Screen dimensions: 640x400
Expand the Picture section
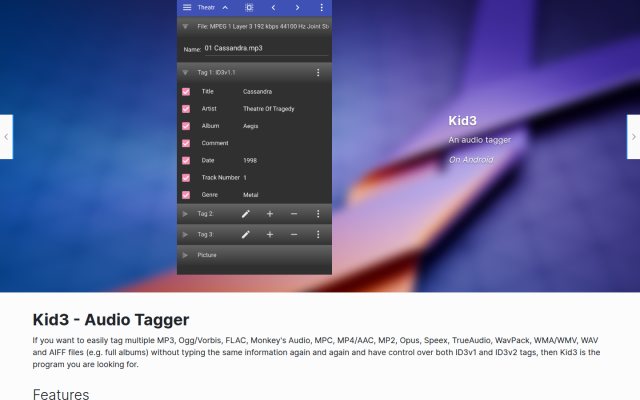click(185, 255)
